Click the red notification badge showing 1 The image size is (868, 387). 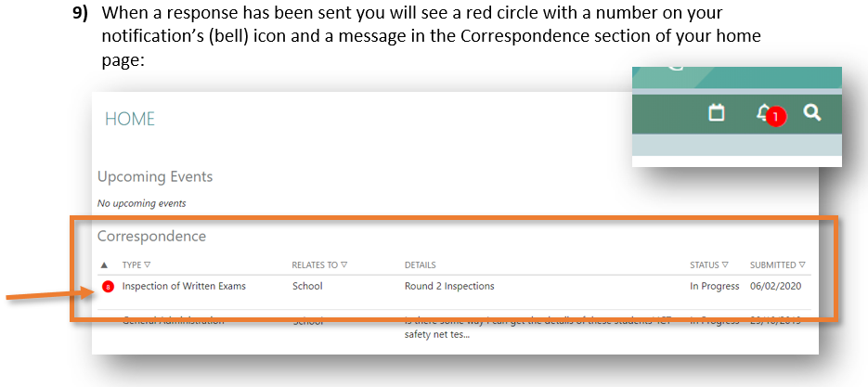coord(776,116)
